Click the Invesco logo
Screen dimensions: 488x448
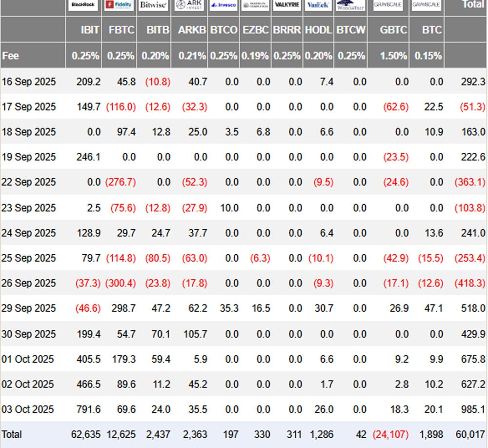coord(224,5)
